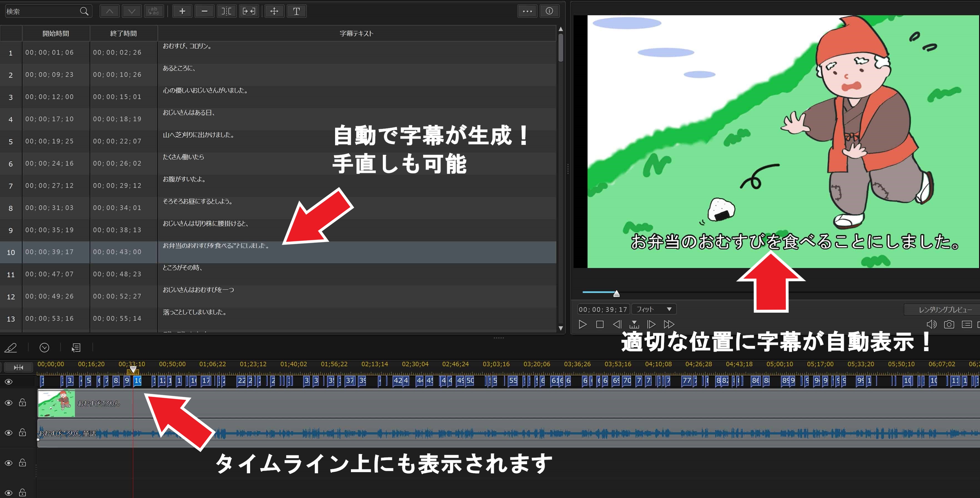Image resolution: width=980 pixels, height=498 pixels.
Task: Select the razor cut tool above the timeline
Action: (11, 347)
